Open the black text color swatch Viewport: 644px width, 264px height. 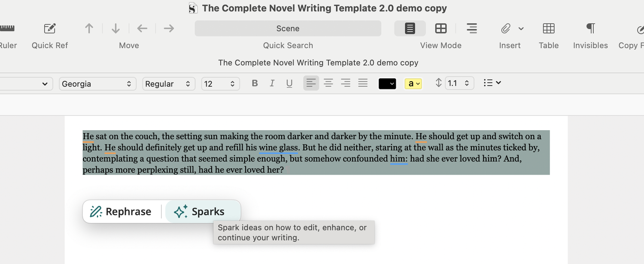(387, 83)
